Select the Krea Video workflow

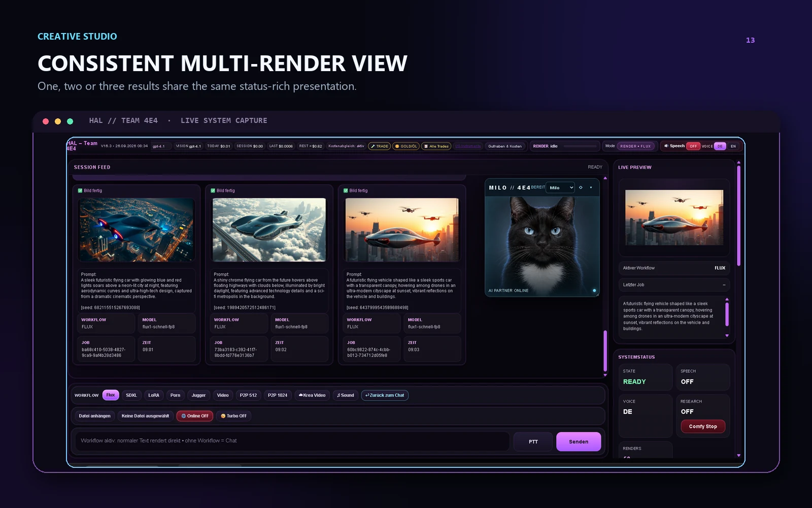click(312, 395)
